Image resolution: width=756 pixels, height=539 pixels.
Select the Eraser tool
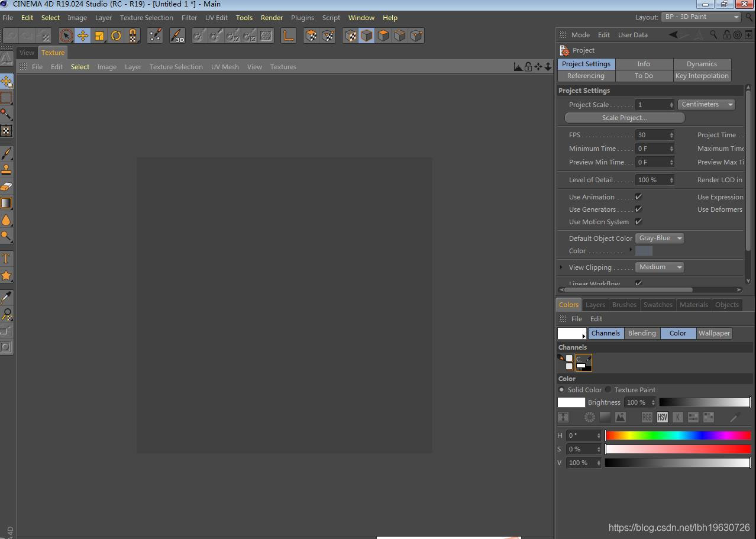pyautogui.click(x=7, y=186)
